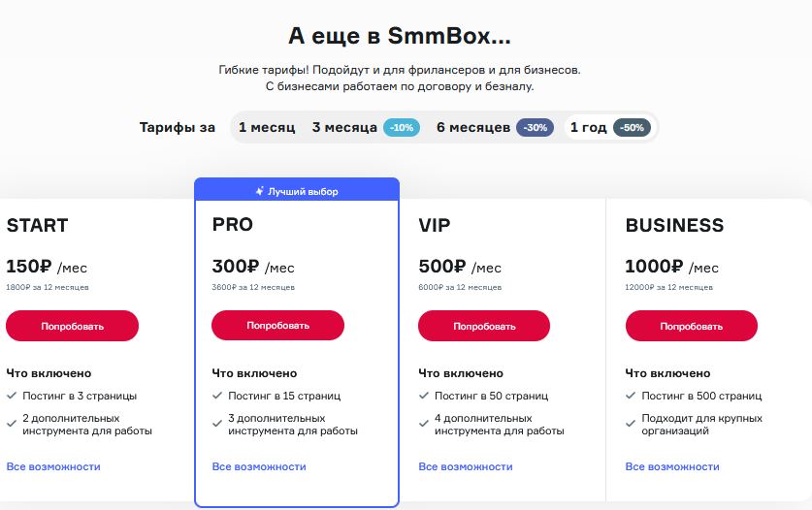Image resolution: width=812 pixels, height=510 pixels.
Task: Select the 1 месяц billing period
Action: 267,128
